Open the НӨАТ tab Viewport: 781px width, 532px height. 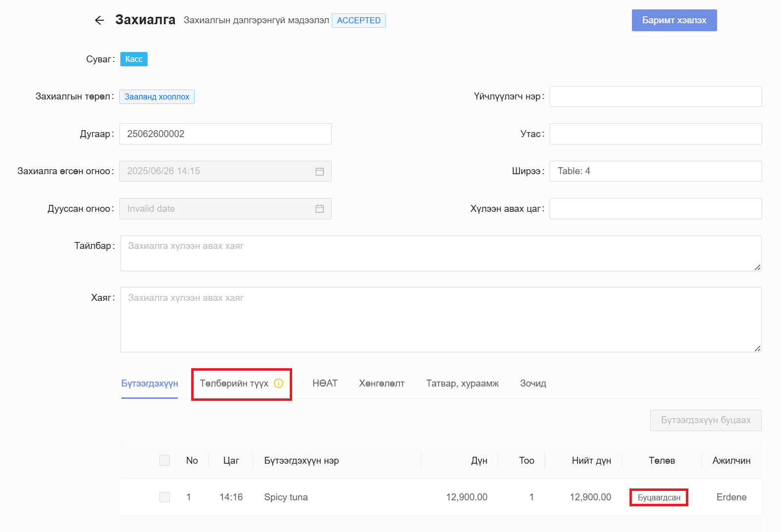[x=325, y=384]
